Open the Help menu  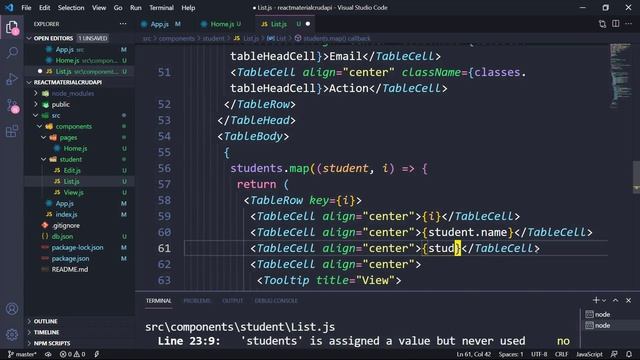pyautogui.click(x=188, y=8)
